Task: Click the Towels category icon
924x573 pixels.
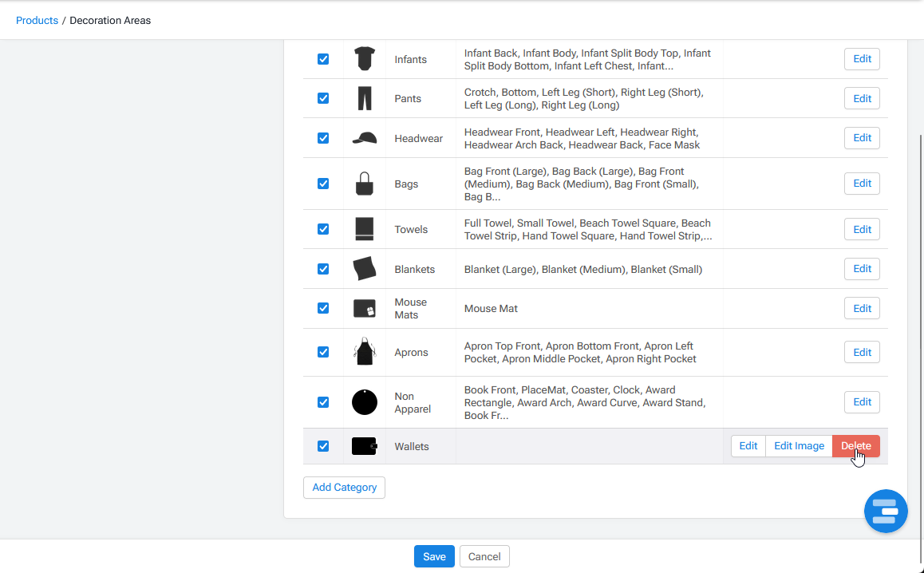Action: coord(365,229)
